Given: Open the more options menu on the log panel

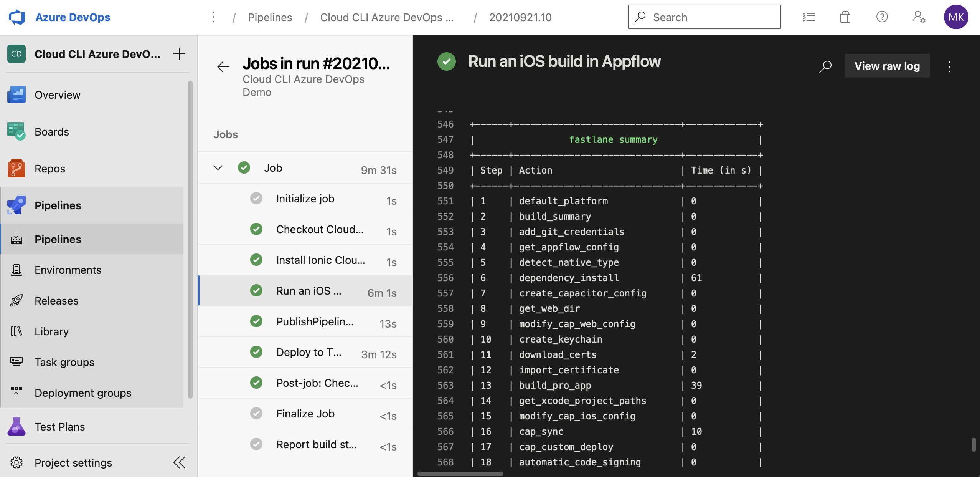Looking at the screenshot, I should tap(950, 66).
